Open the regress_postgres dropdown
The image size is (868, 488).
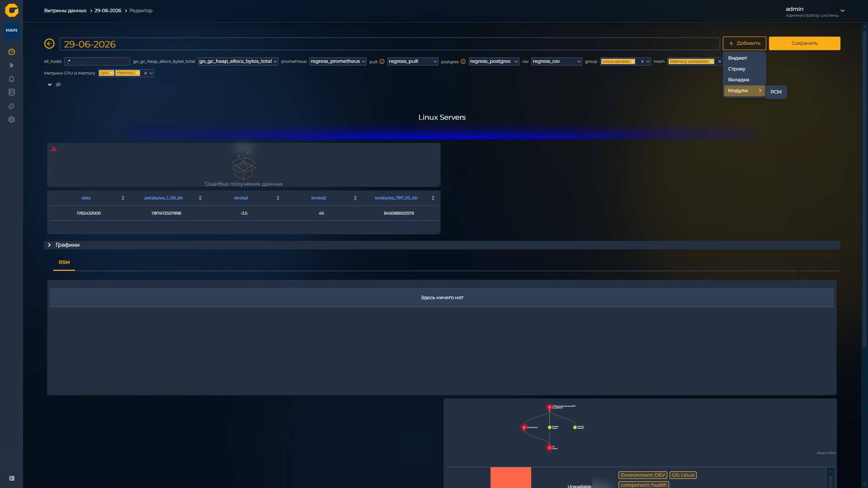[x=494, y=61]
